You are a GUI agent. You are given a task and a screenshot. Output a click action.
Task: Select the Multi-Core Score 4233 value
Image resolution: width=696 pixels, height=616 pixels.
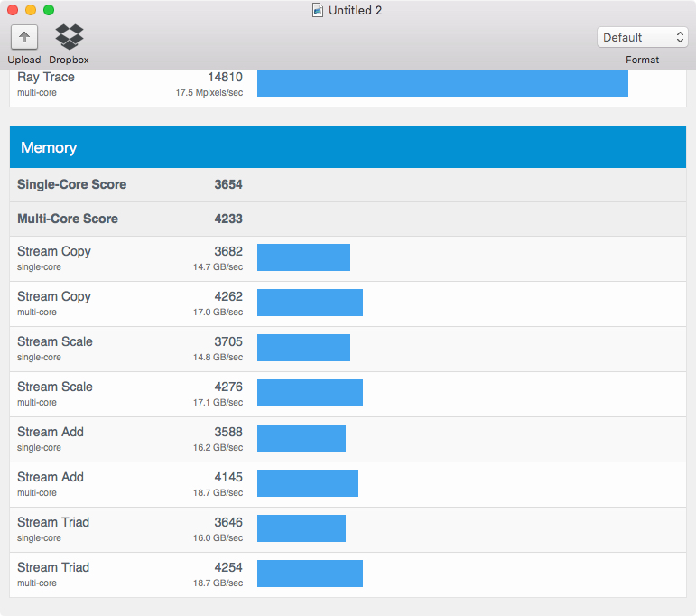pos(228,219)
